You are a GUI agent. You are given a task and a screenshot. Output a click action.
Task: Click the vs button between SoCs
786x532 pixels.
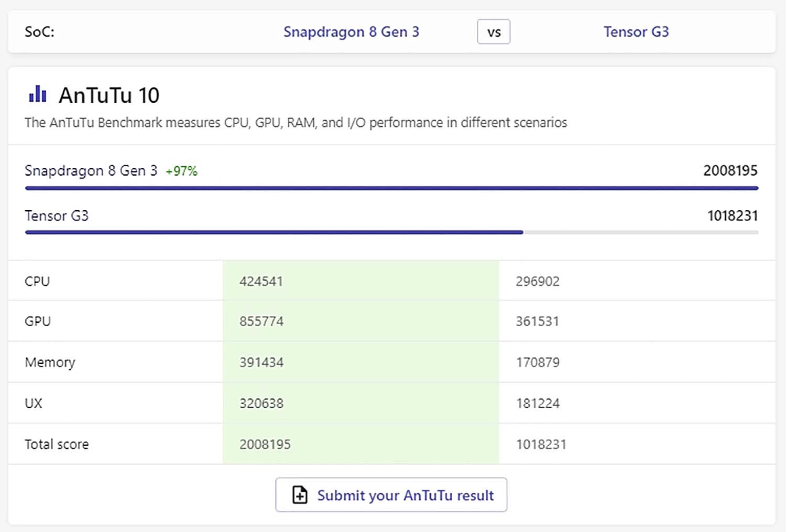494,32
